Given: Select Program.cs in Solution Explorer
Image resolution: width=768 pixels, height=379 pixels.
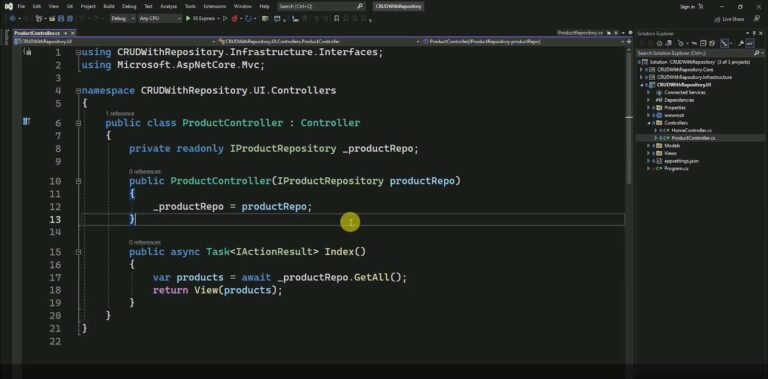Looking at the screenshot, I should pos(675,168).
